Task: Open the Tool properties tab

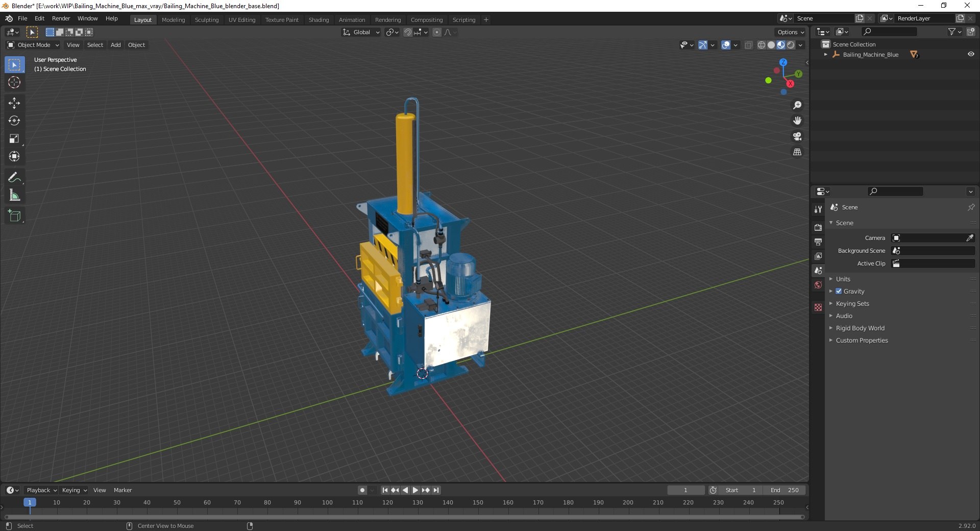Action: pyautogui.click(x=818, y=209)
